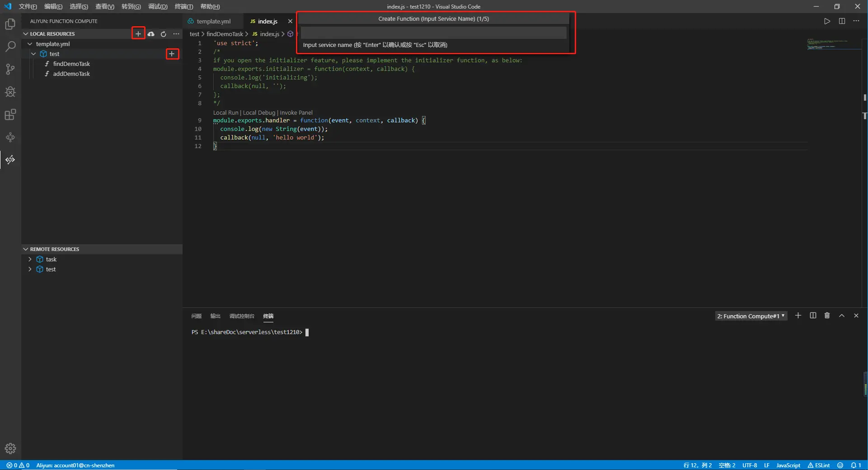
Task: Click Aliyun account01@cn-shenzhen status item
Action: pos(75,465)
